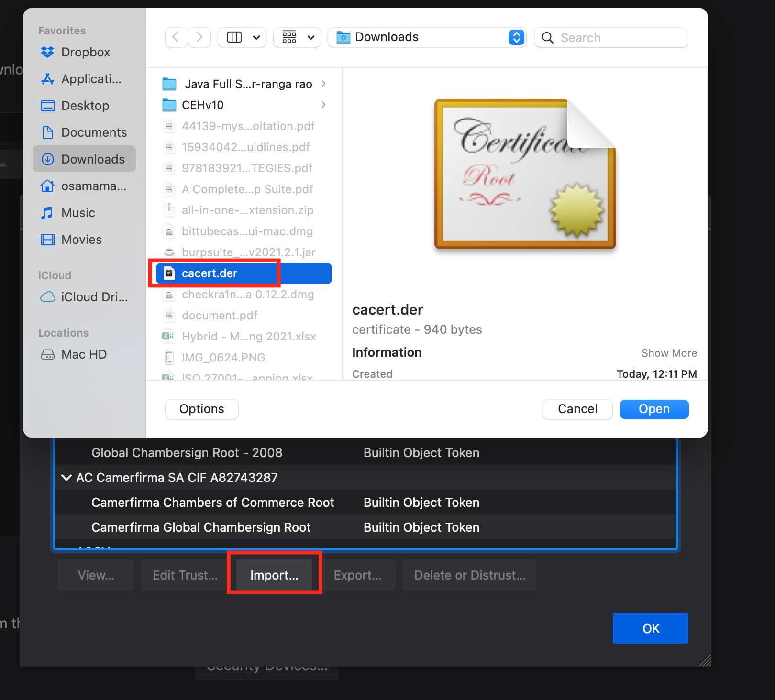Select the cacert.der certificate file
This screenshot has height=700, width=775.
coord(210,273)
